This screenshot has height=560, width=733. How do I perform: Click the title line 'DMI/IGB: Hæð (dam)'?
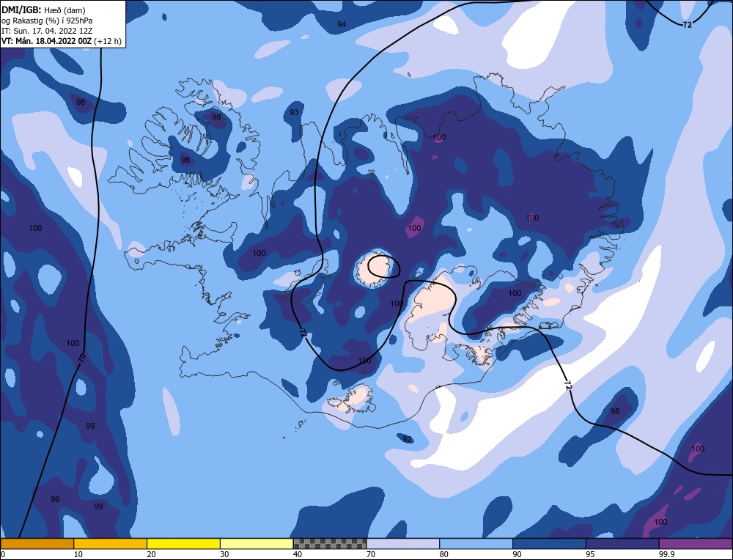click(43, 10)
